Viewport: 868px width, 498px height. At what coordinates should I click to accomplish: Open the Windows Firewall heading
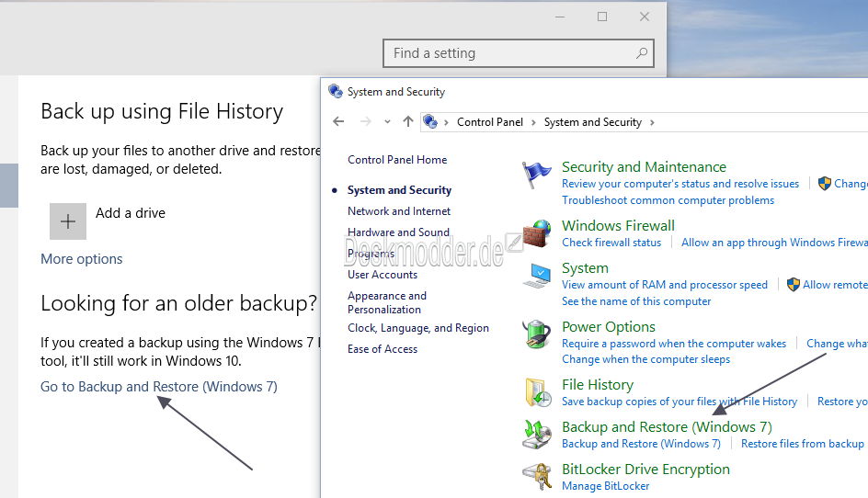[618, 225]
